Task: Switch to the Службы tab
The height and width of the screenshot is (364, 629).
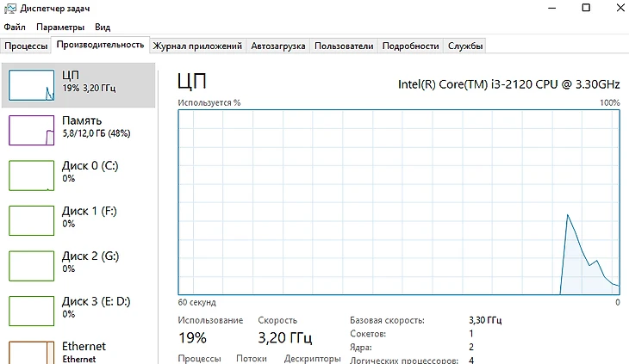Action: pos(465,46)
